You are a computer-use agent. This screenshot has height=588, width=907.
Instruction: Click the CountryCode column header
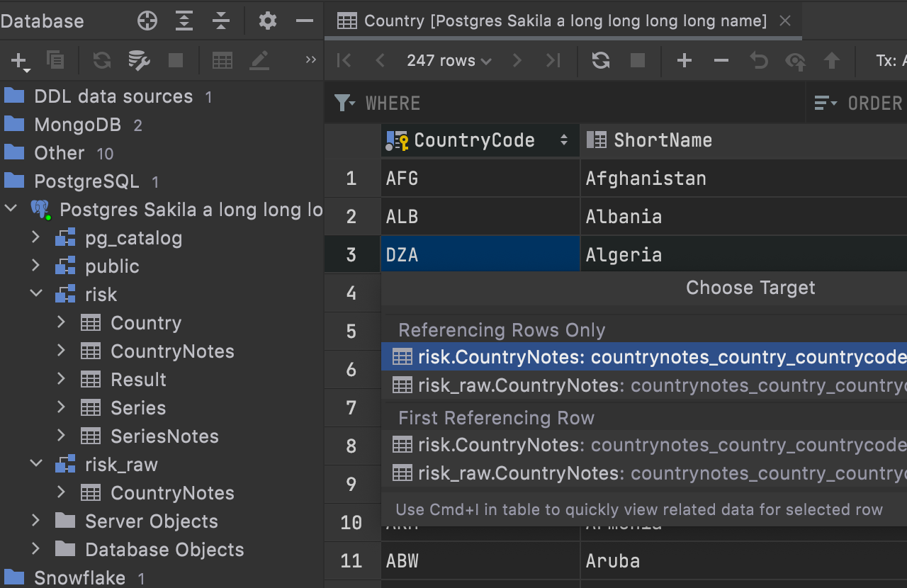coord(474,140)
